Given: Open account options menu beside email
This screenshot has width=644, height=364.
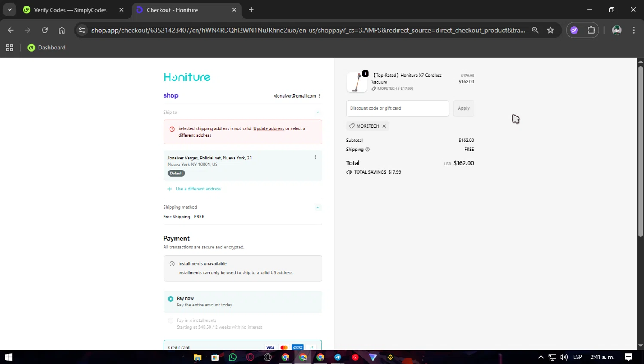Looking at the screenshot, I should [319, 96].
